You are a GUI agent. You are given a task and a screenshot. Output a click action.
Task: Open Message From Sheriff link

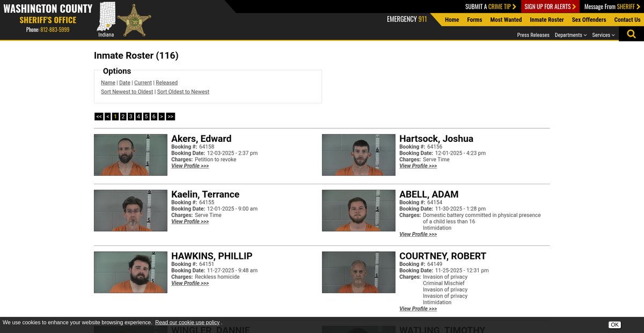pos(612,6)
